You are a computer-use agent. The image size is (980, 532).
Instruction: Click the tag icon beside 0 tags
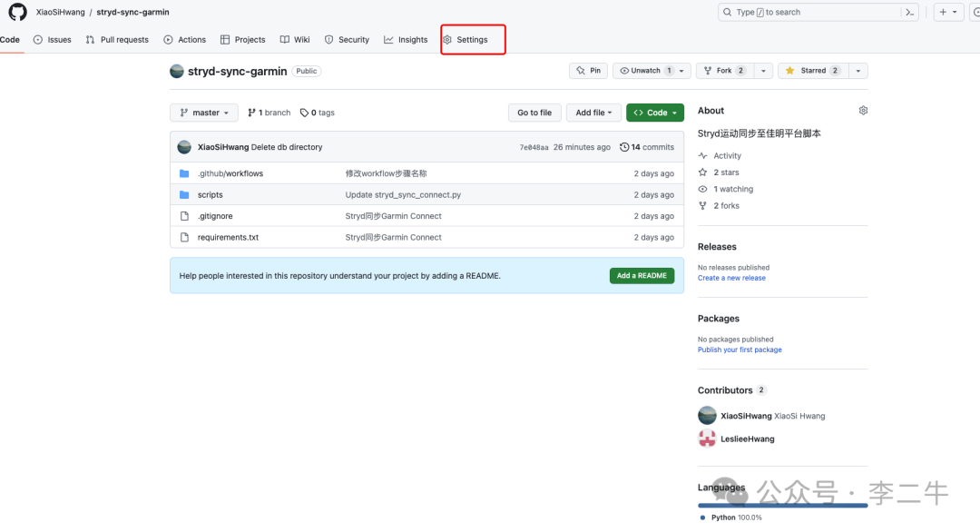[x=304, y=113]
